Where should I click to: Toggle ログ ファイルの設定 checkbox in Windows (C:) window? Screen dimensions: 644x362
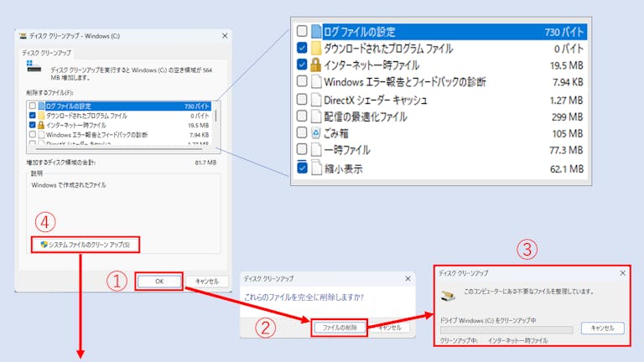point(33,106)
